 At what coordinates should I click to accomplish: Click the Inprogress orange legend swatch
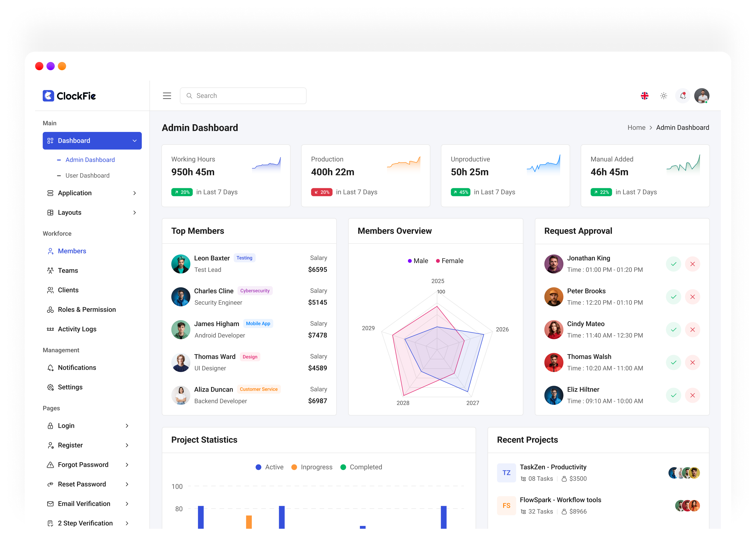(x=294, y=467)
